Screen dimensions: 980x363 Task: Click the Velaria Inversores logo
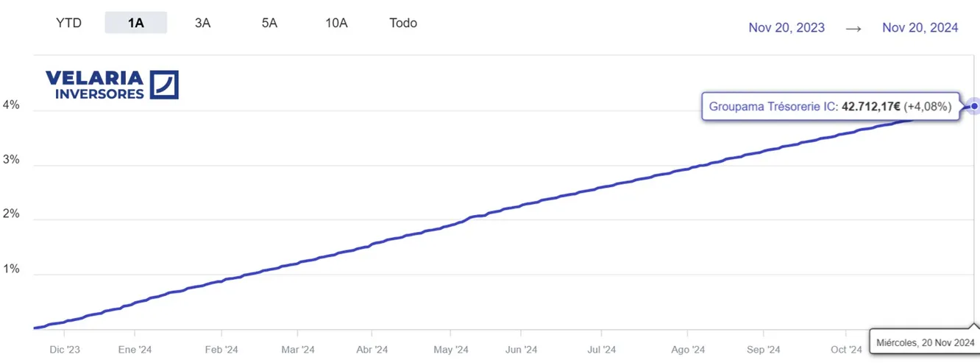click(112, 85)
